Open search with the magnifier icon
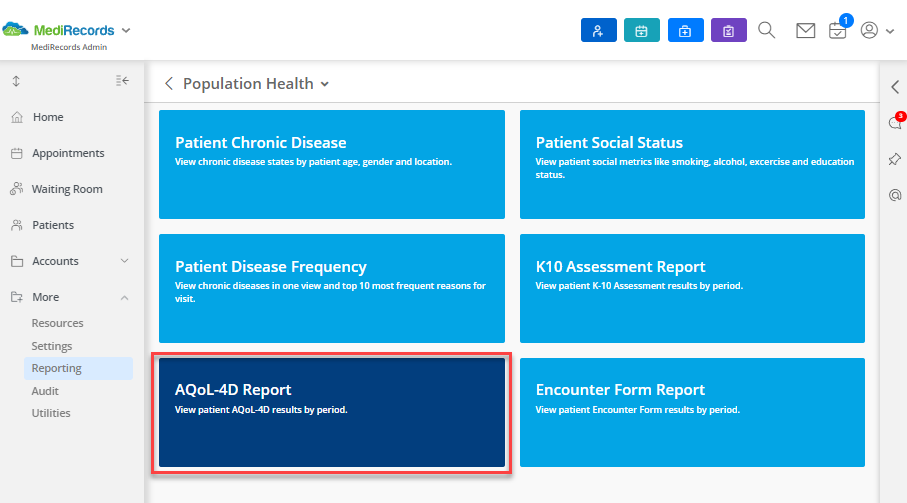Viewport: 907px width, 503px height. tap(767, 30)
